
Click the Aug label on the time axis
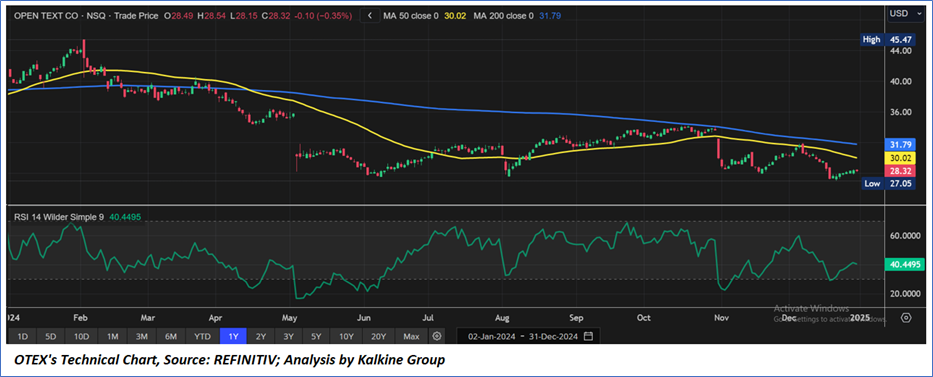pos(503,318)
